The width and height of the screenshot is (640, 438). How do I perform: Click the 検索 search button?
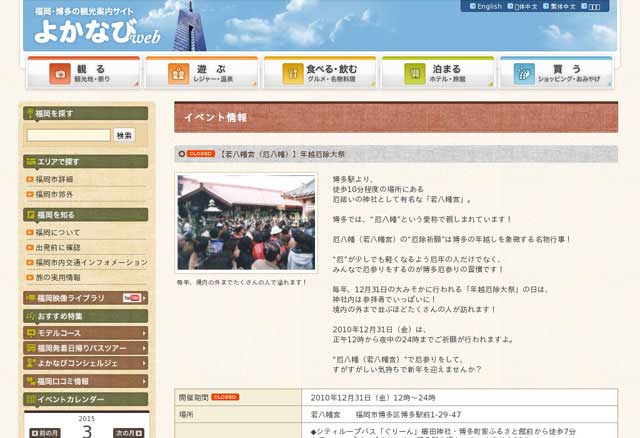[x=124, y=135]
